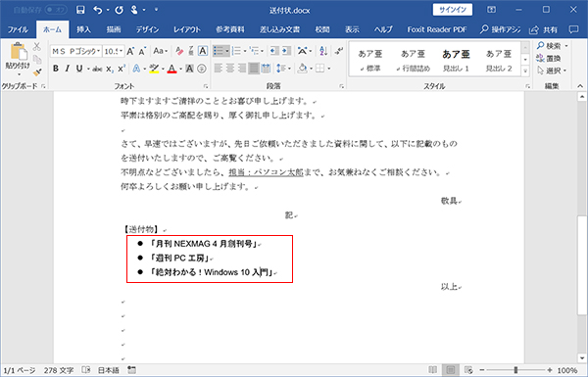Open change case Aa dropdown
The image size is (588, 377).
pyautogui.click(x=161, y=51)
